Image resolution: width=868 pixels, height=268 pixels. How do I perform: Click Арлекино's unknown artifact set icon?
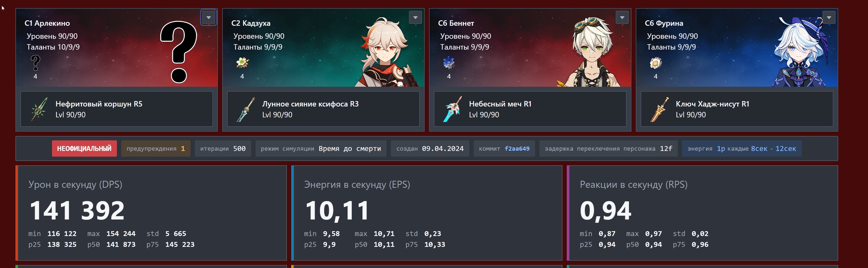point(35,63)
